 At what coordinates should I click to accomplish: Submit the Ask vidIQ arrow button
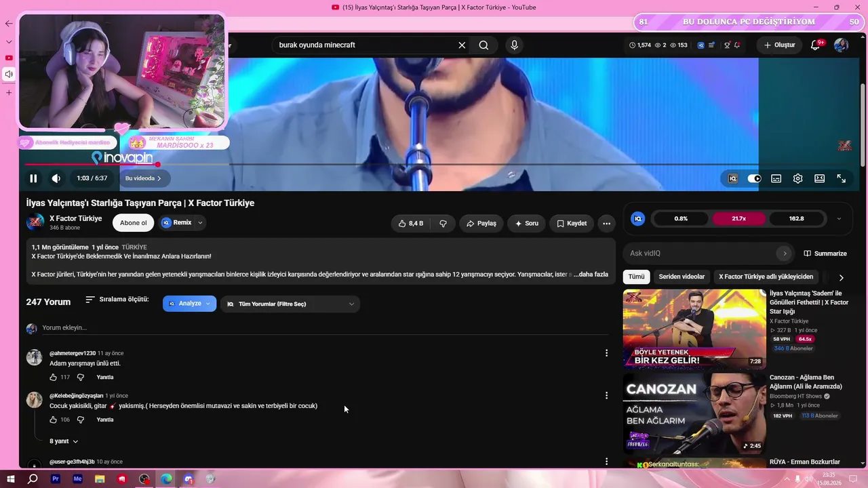click(x=785, y=253)
